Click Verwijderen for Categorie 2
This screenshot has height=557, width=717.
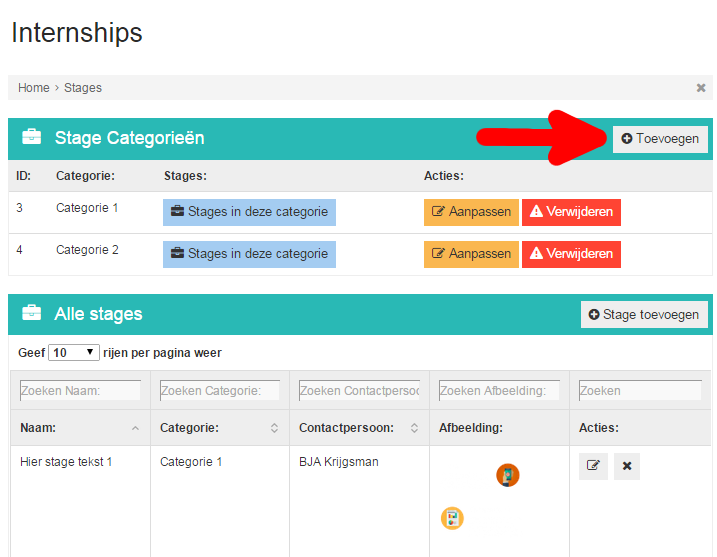pyautogui.click(x=571, y=254)
